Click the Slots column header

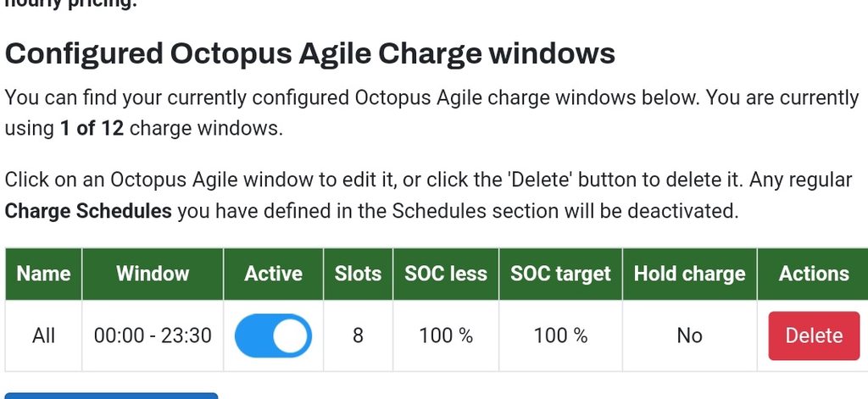pos(358,274)
